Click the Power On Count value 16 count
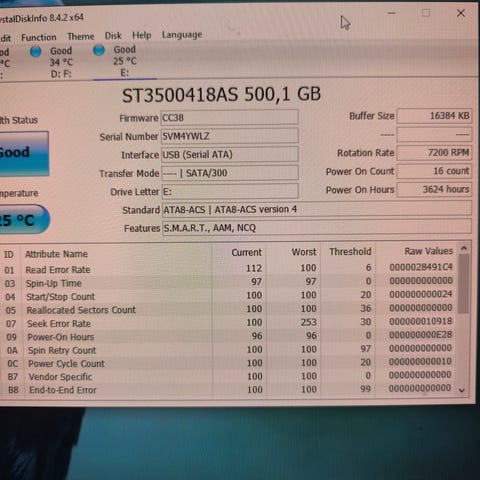 [x=434, y=171]
